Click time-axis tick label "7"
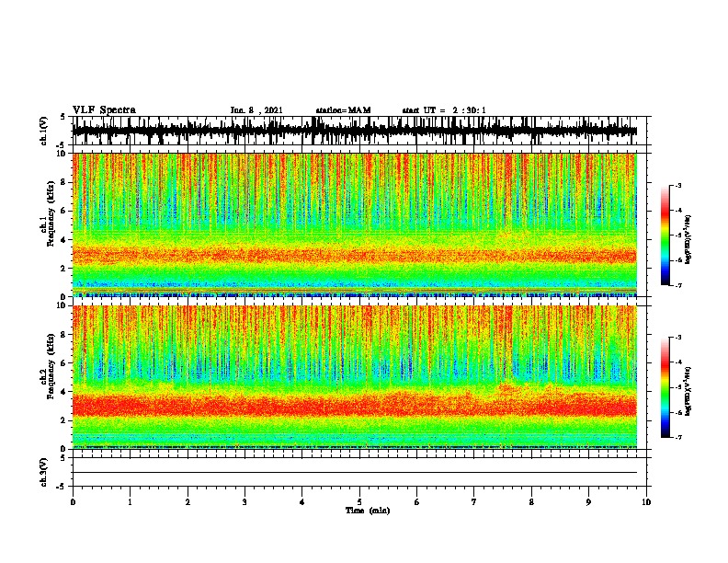 pyautogui.click(x=474, y=502)
